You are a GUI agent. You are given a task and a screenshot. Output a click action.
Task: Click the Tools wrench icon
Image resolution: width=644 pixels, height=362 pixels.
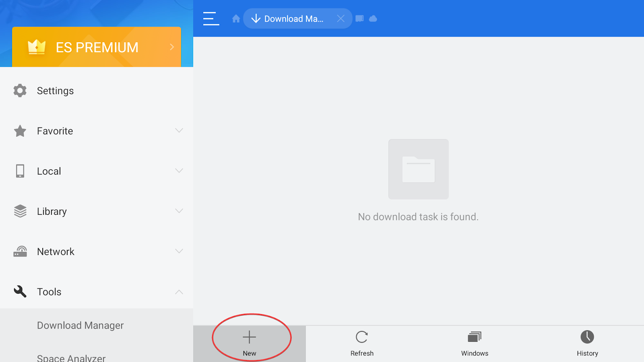pyautogui.click(x=20, y=292)
